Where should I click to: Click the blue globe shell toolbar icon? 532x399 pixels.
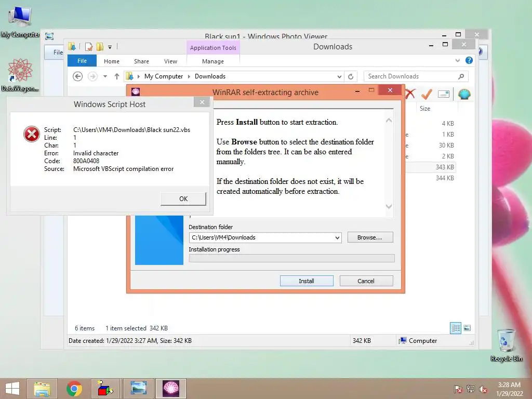tap(464, 94)
